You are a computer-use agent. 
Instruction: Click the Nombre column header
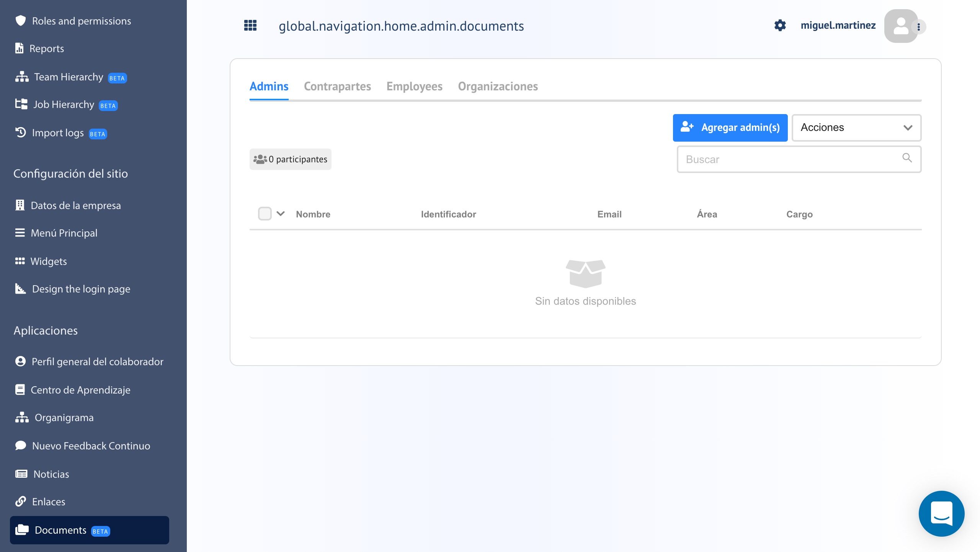click(x=313, y=214)
